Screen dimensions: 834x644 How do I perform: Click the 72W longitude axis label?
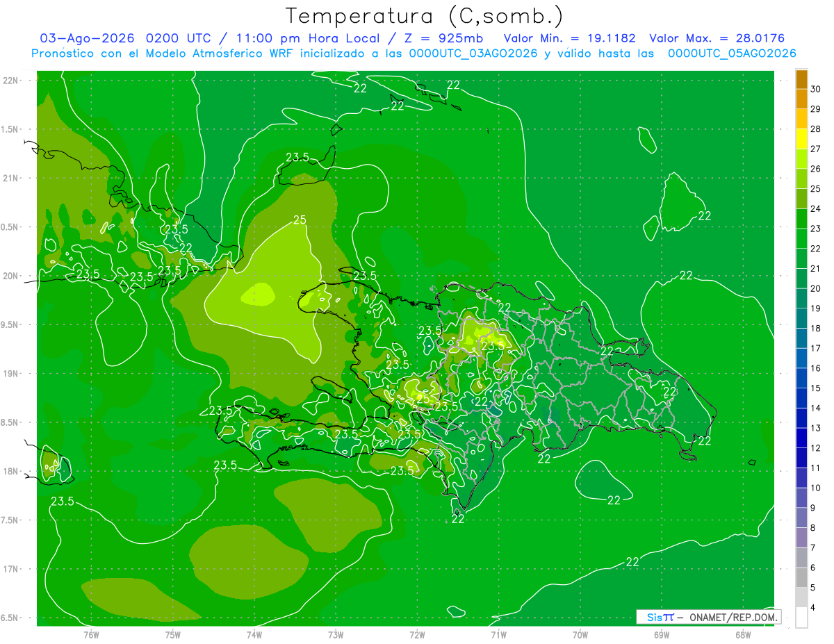[x=417, y=634]
